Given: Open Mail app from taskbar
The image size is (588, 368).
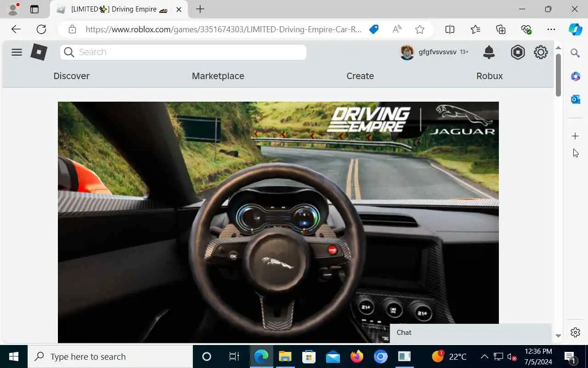Looking at the screenshot, I should tap(333, 356).
